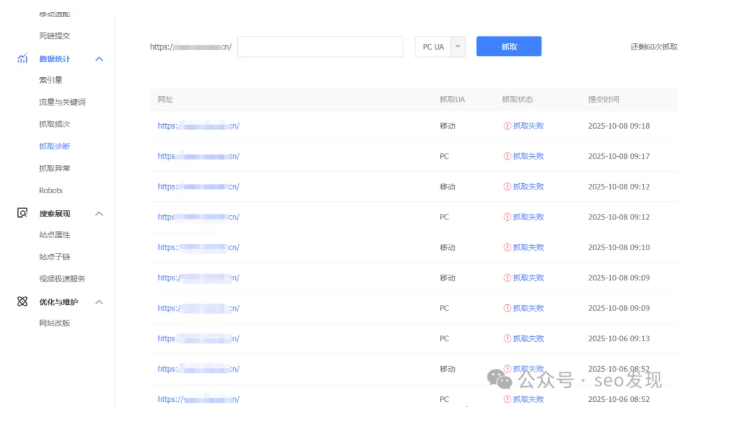Click the URL path input field
This screenshot has width=737, height=427.
[x=320, y=47]
